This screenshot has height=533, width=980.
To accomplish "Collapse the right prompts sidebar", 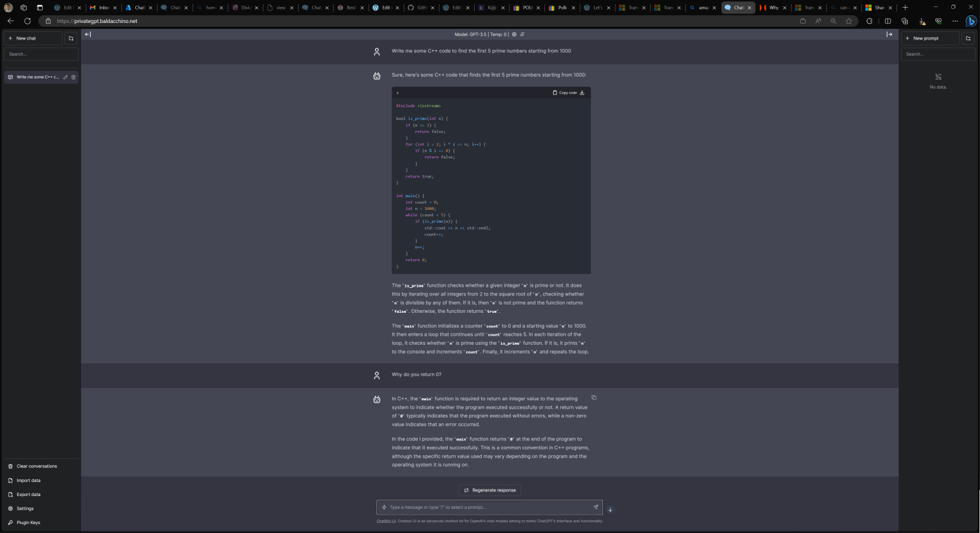I will (x=889, y=34).
